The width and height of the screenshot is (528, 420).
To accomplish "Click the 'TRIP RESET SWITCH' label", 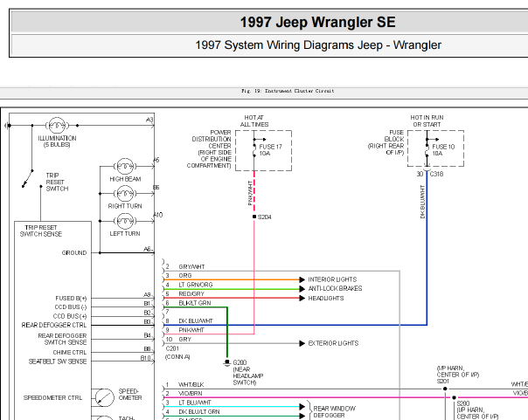I will coord(57,182).
